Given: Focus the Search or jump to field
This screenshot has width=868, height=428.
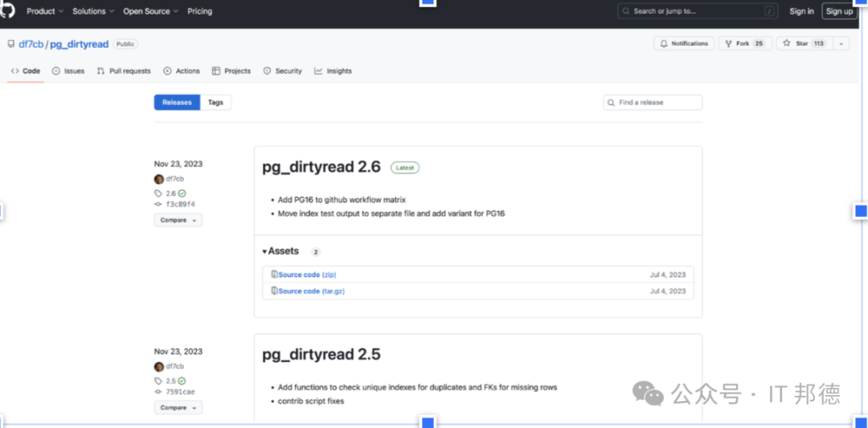Looking at the screenshot, I should (x=698, y=11).
